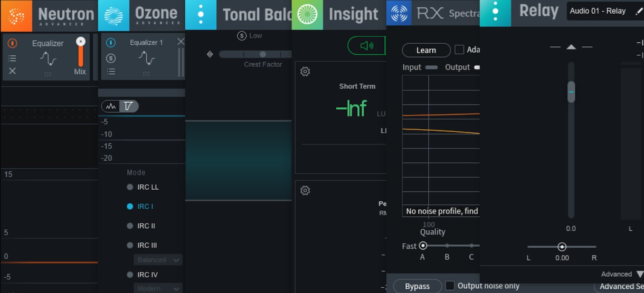The height and width of the screenshot is (293, 644).
Task: Open the Neutron Equalizer presets list icon
Action: pyautogui.click(x=12, y=58)
